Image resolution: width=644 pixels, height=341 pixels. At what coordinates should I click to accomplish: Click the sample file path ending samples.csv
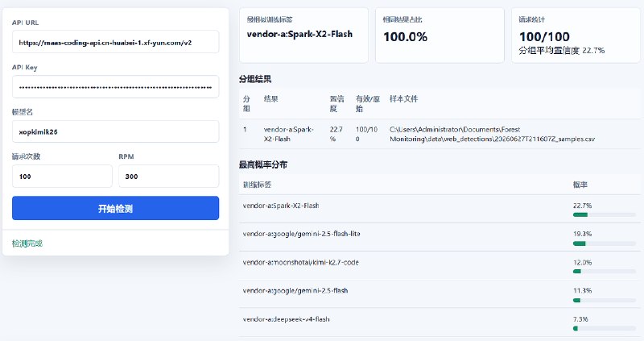[x=492, y=134]
